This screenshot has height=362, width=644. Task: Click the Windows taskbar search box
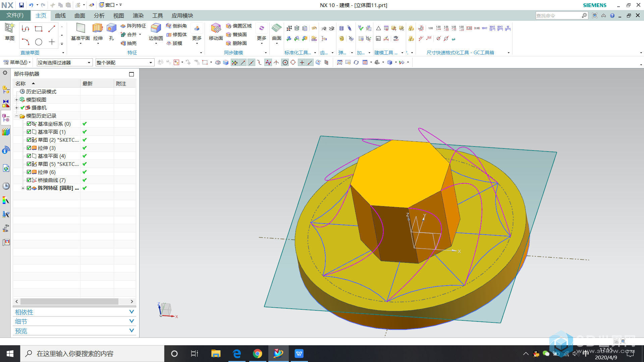click(x=92, y=354)
